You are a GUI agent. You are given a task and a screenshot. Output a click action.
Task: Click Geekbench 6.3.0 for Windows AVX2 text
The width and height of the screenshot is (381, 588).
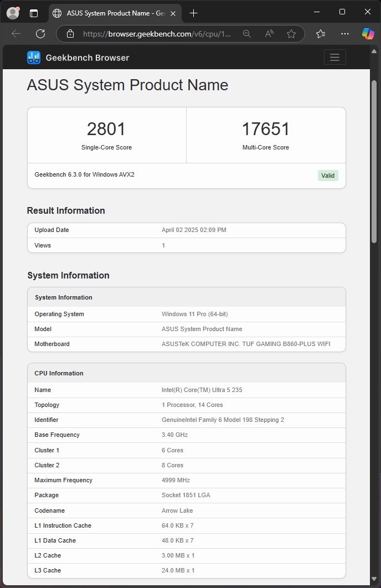(84, 174)
